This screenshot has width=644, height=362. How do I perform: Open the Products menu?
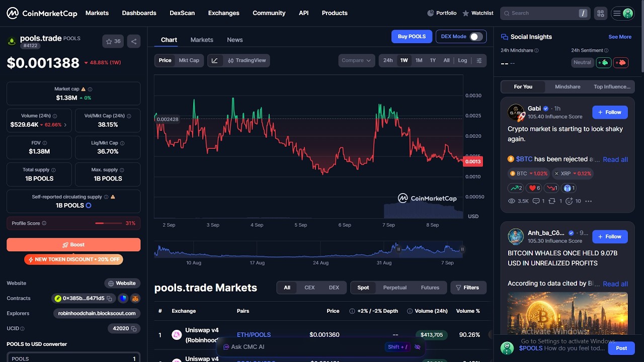[335, 13]
